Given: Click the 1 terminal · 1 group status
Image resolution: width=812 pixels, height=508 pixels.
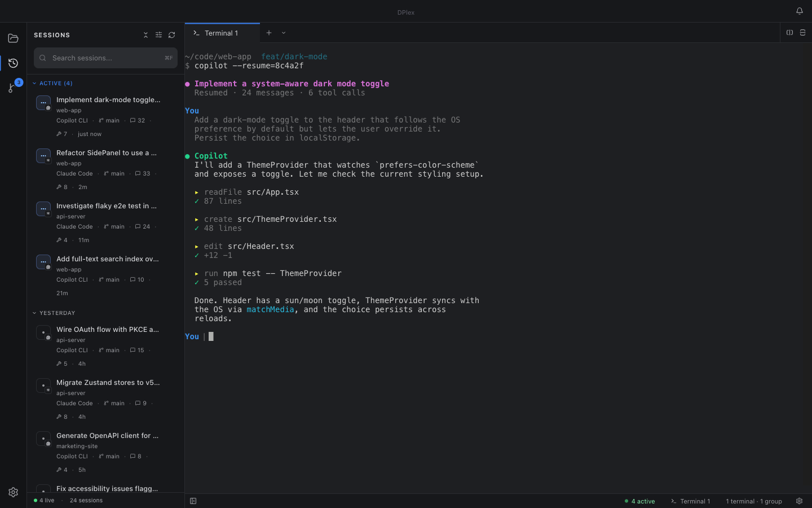Looking at the screenshot, I should click(754, 501).
